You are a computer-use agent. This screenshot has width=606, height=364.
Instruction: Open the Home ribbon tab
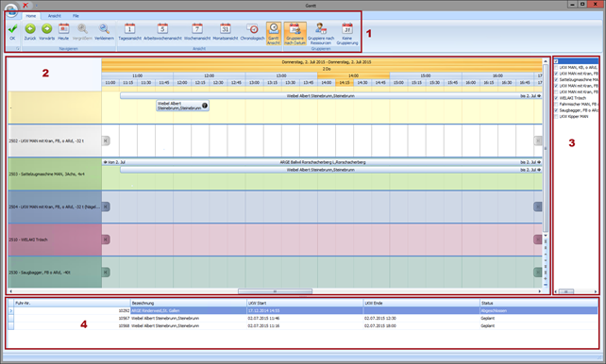(x=31, y=16)
